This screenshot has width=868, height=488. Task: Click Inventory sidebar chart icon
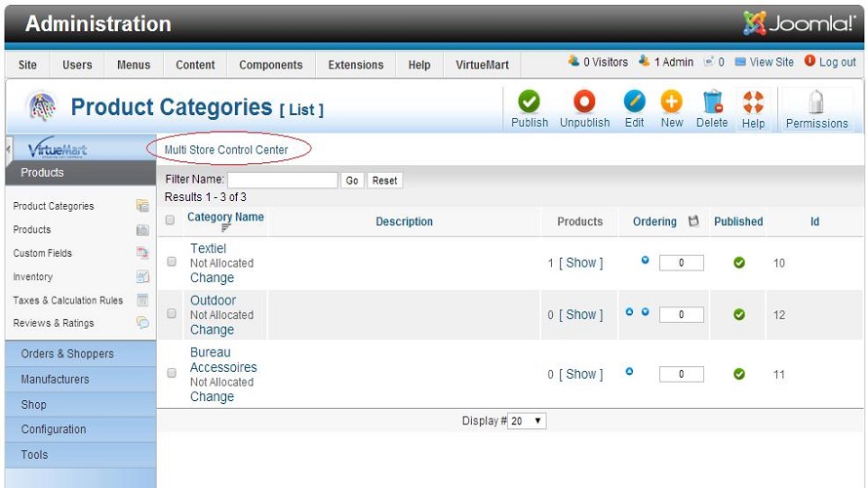[x=142, y=277]
